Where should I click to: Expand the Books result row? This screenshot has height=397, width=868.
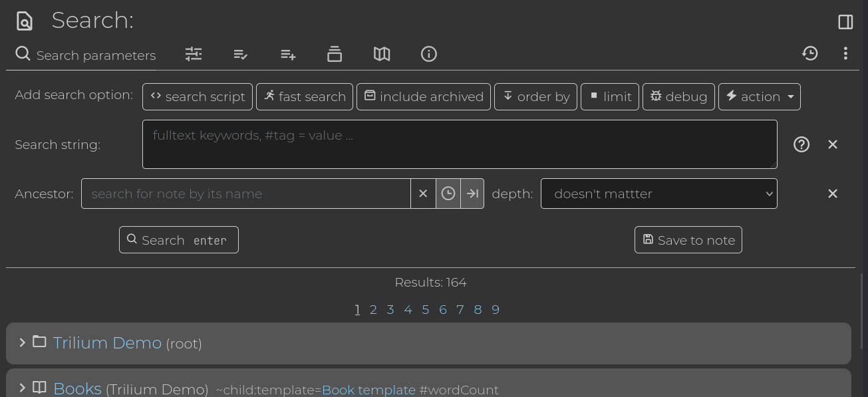tap(22, 388)
